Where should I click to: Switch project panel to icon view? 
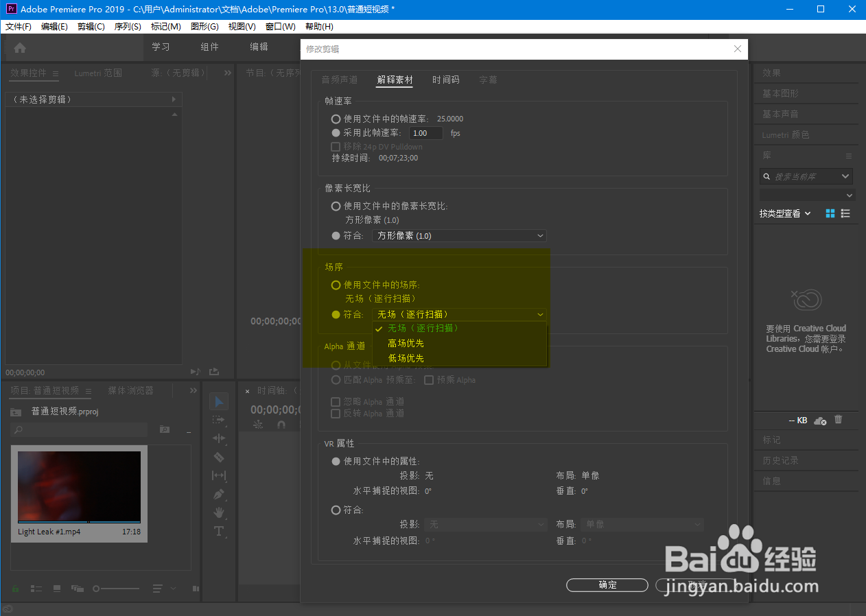[x=57, y=589]
